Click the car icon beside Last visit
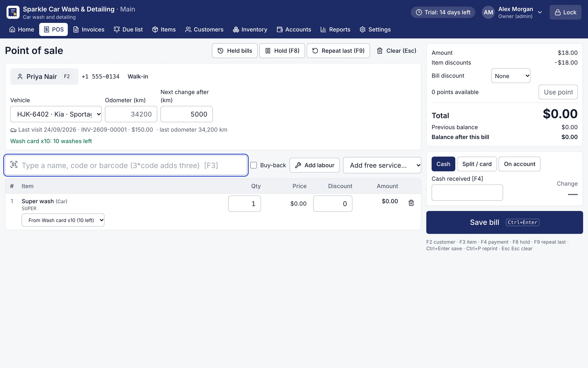 click(13, 130)
